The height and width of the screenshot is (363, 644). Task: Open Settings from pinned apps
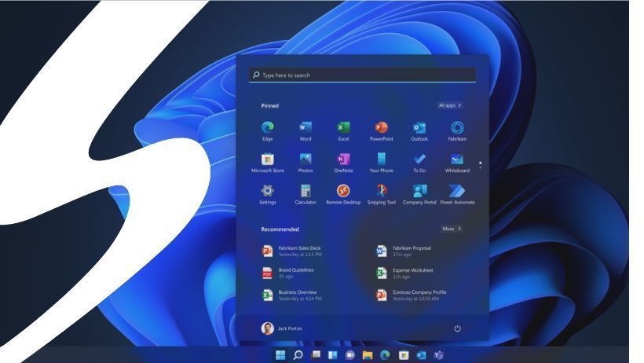(x=267, y=194)
